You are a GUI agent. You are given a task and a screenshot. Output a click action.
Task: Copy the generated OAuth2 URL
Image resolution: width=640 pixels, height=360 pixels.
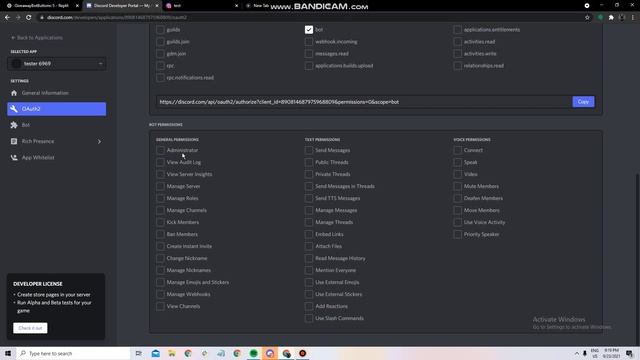click(583, 102)
